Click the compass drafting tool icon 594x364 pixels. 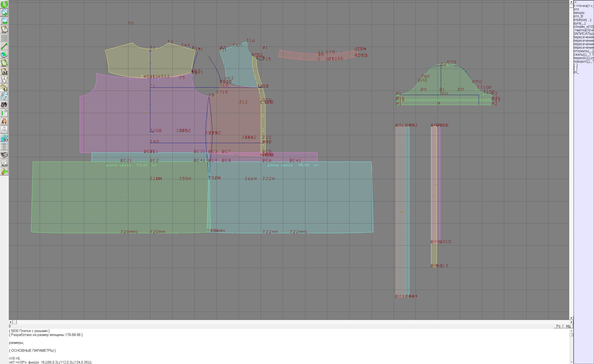4,80
